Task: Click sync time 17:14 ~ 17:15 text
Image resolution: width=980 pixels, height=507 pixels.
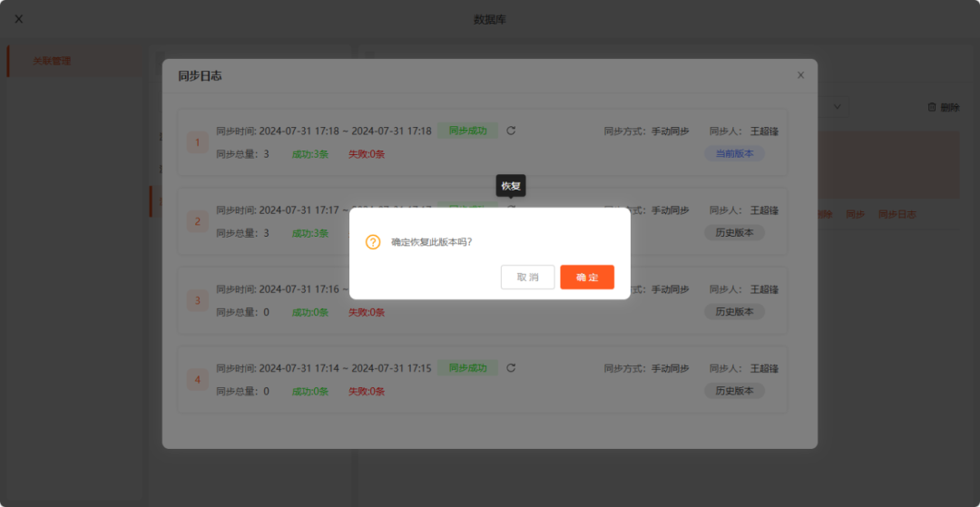Action: [x=324, y=368]
